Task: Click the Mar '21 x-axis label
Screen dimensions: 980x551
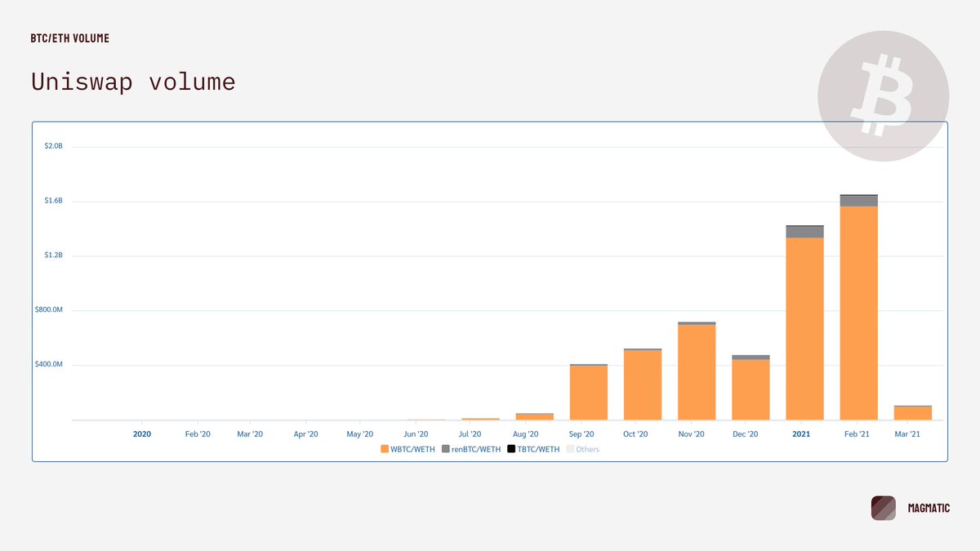Action: [x=907, y=434]
